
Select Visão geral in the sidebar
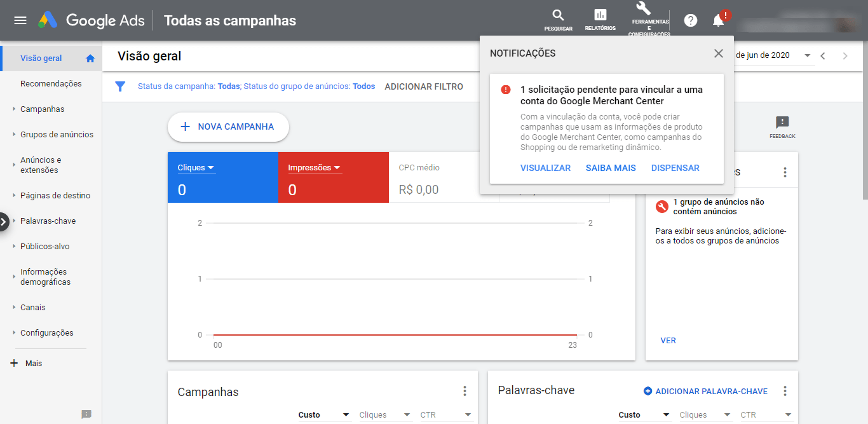tap(41, 58)
